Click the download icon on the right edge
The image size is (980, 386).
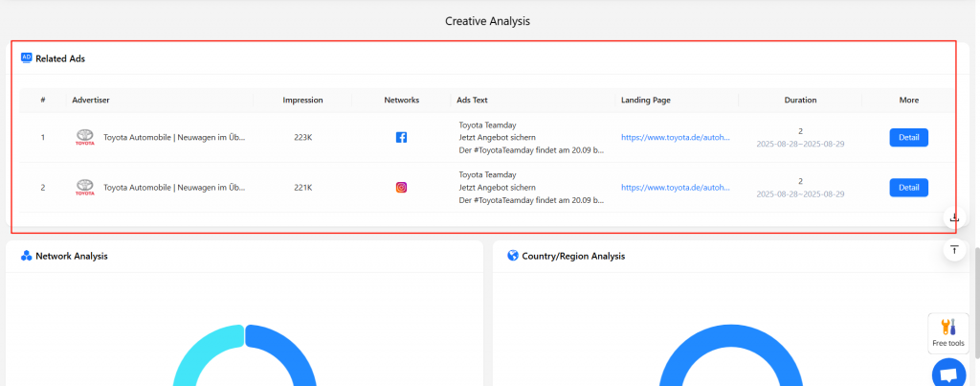pyautogui.click(x=954, y=217)
